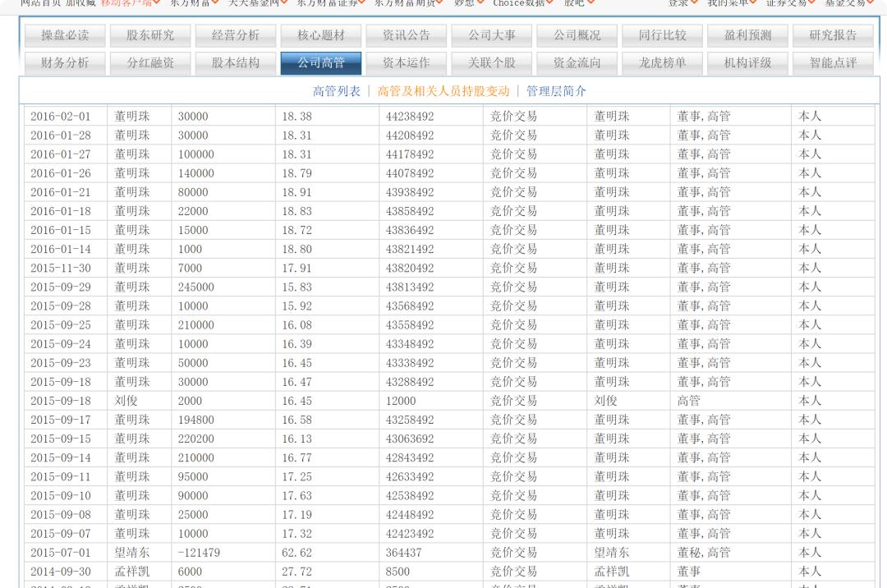
Task: Click the price 18.80
Action: click(x=297, y=250)
